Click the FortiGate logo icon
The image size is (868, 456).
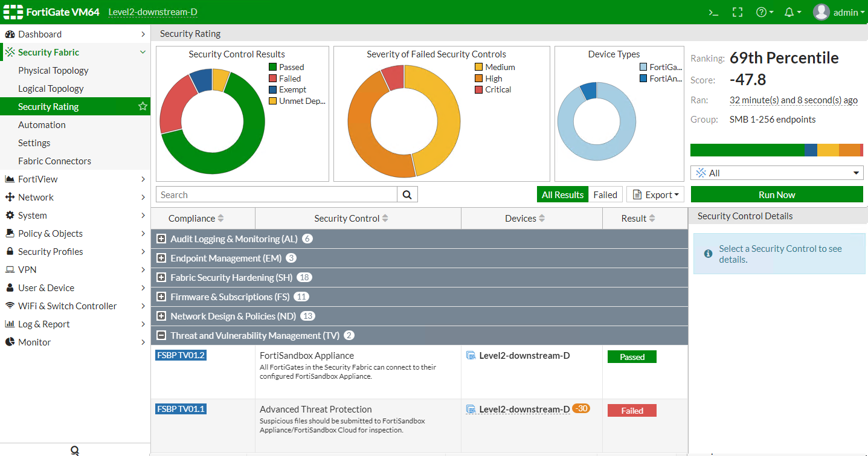[x=12, y=12]
